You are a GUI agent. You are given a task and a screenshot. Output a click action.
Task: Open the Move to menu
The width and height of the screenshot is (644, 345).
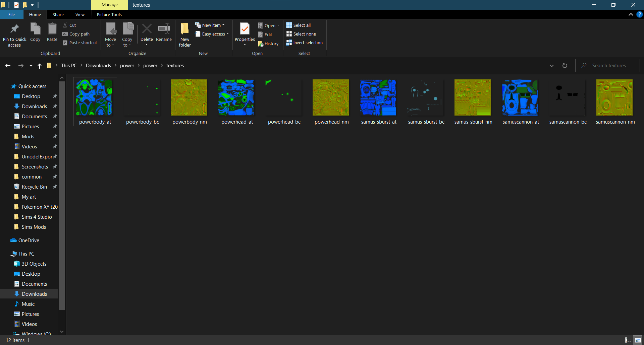coord(111,35)
